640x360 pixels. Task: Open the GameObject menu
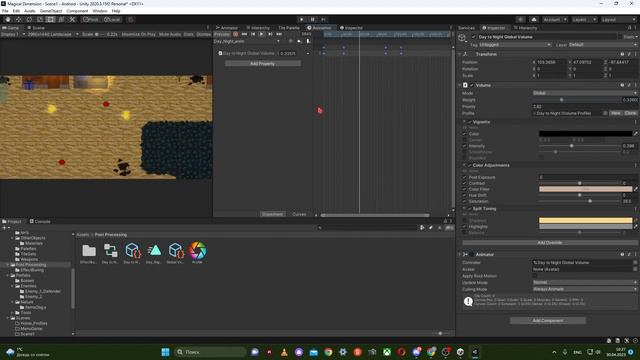pyautogui.click(x=51, y=11)
